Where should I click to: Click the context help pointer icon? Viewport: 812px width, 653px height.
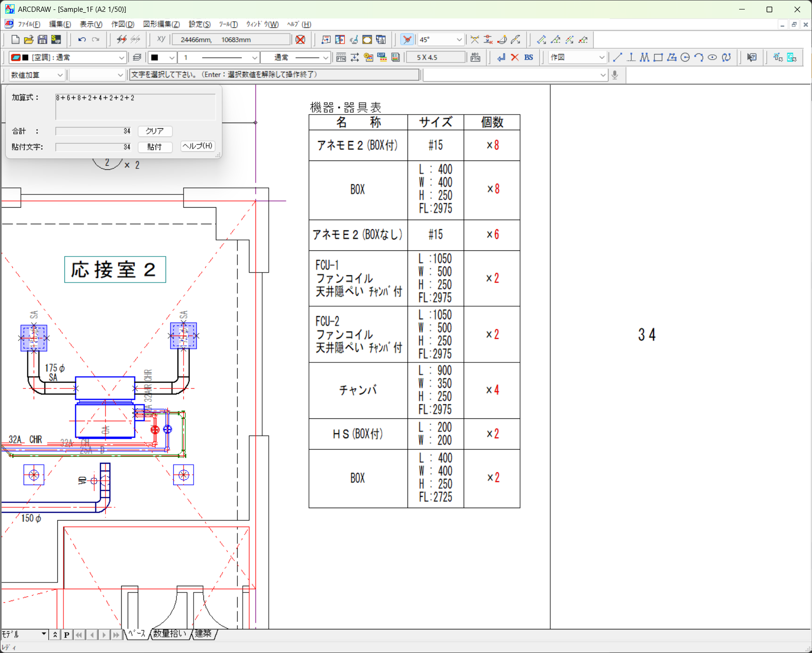click(x=752, y=57)
